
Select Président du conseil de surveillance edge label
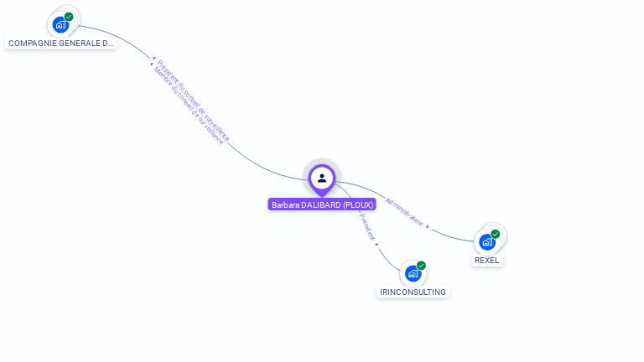(193, 101)
